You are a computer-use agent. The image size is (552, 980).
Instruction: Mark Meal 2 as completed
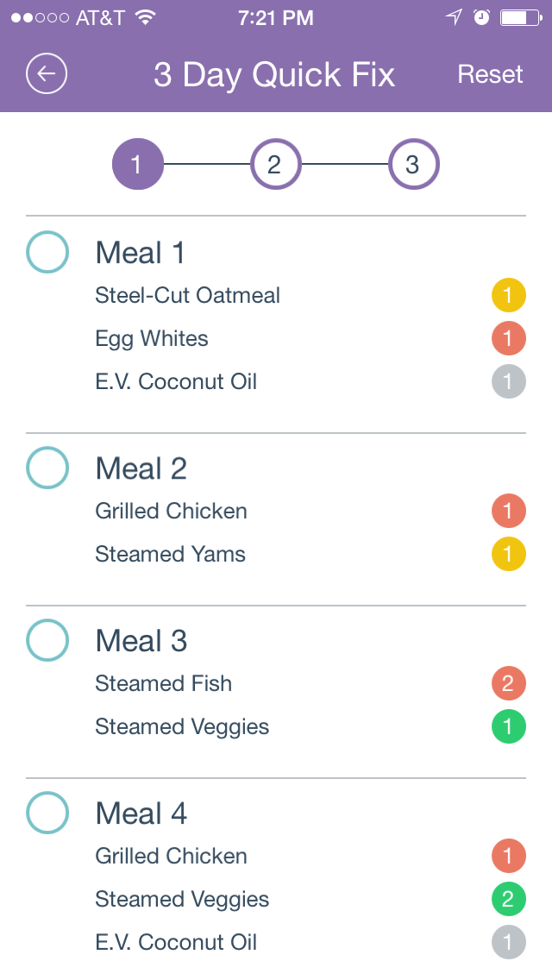pos(47,468)
